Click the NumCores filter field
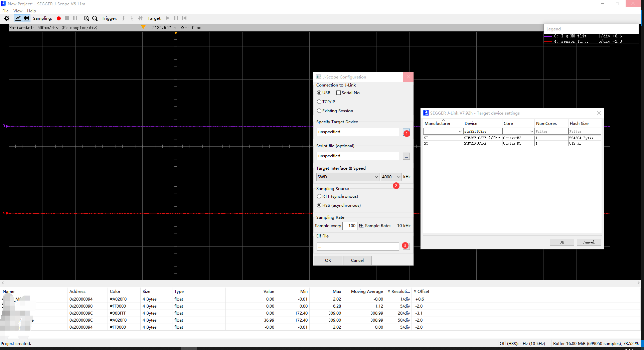 (x=551, y=132)
